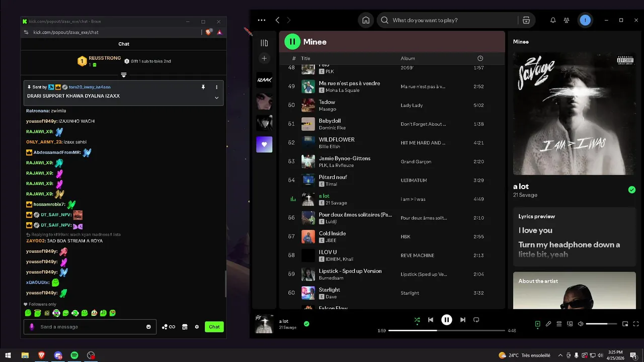Skip to previous track in Spotify
This screenshot has width=644, height=362.
(431, 320)
